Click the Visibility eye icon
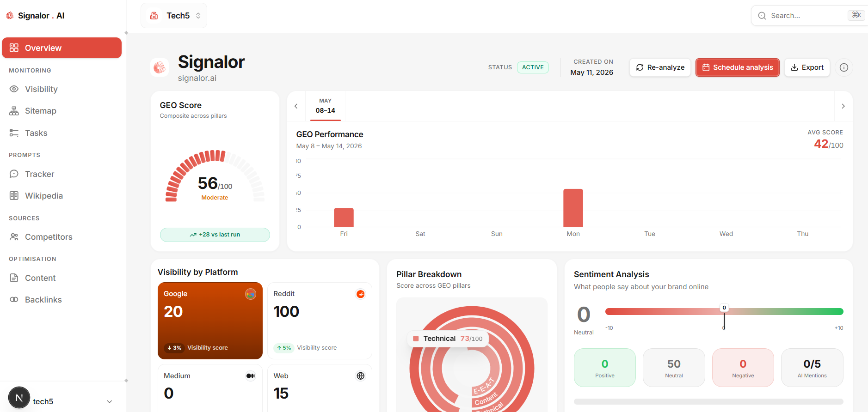Image resolution: width=868 pixels, height=412 pixels. 14,89
